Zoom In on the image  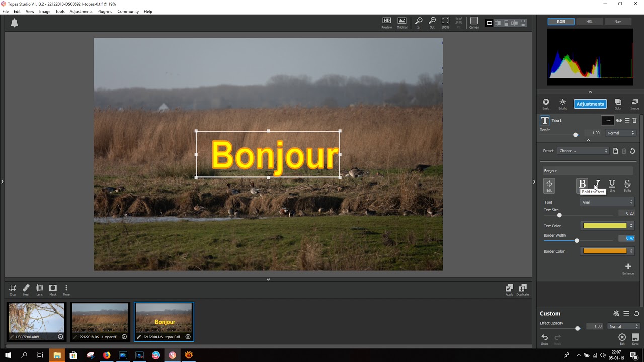coord(419,23)
